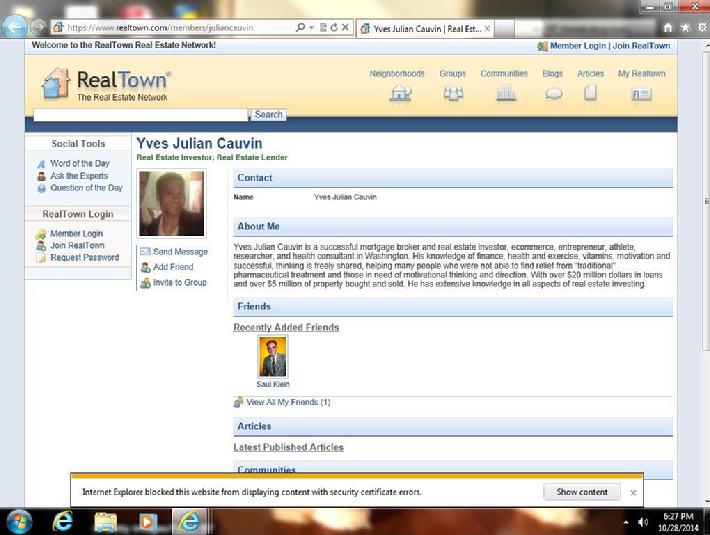Open Communities buildings icon

pyautogui.click(x=506, y=93)
